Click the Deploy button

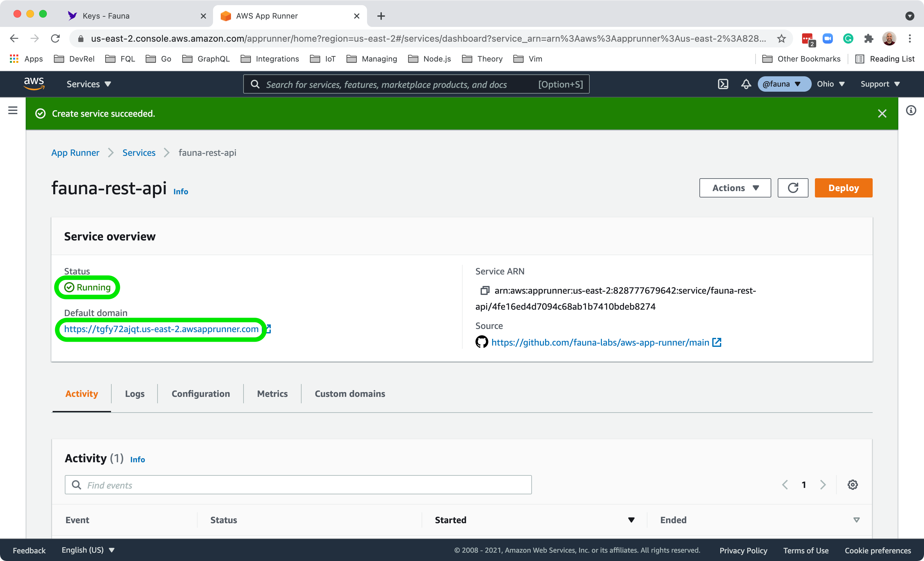(x=843, y=188)
